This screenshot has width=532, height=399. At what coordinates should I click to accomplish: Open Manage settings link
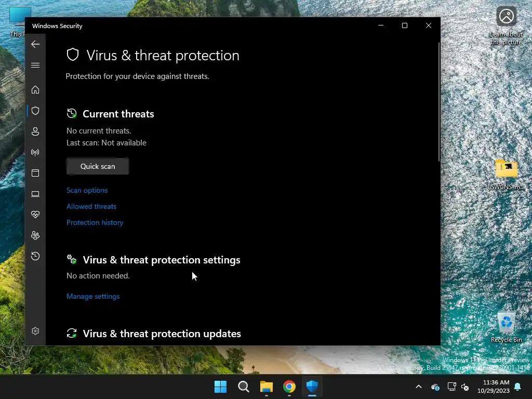(x=93, y=296)
